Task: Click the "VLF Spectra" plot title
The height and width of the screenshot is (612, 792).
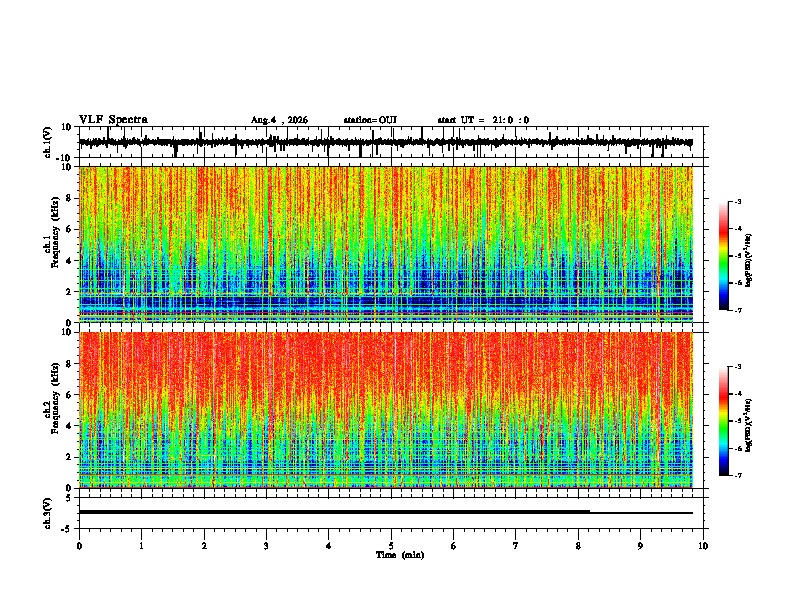Action: (113, 120)
